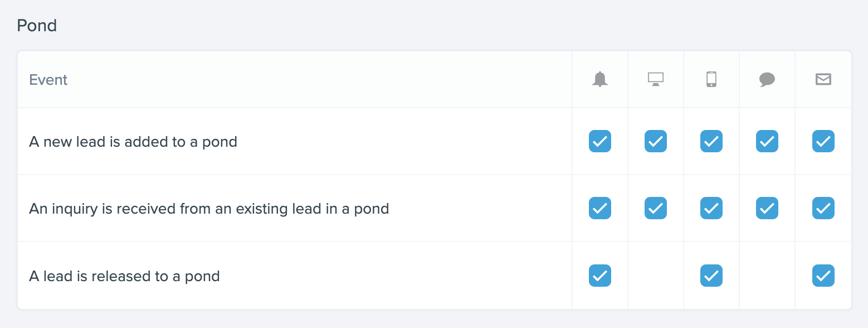The height and width of the screenshot is (328, 868).
Task: Click the chat bubble column icon
Action: (x=767, y=80)
